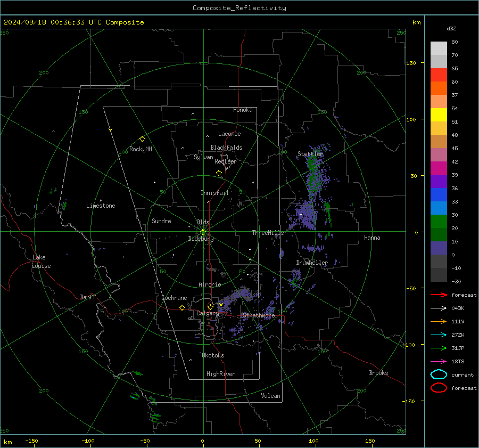The height and width of the screenshot is (448, 479).
Task: Click white cross marker in storm east of ThreeHills
Action: [301, 214]
